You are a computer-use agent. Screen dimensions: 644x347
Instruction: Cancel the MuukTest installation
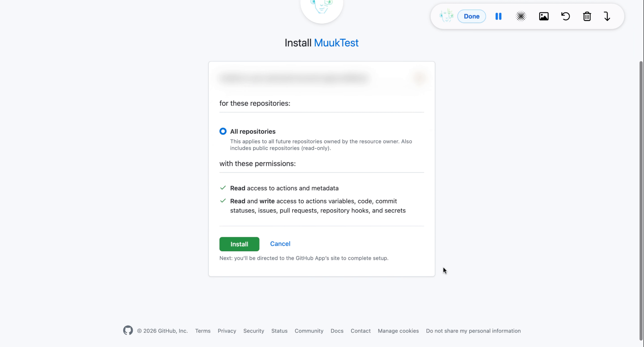(x=280, y=244)
